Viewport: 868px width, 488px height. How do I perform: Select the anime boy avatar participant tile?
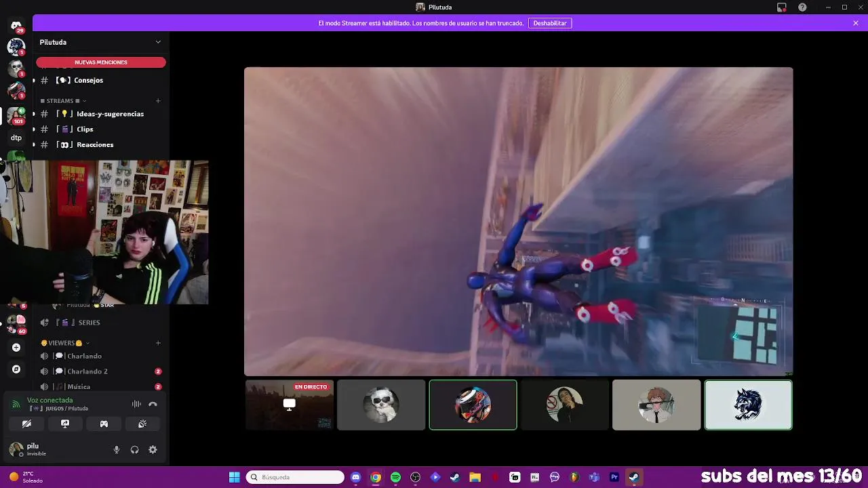coord(656,405)
